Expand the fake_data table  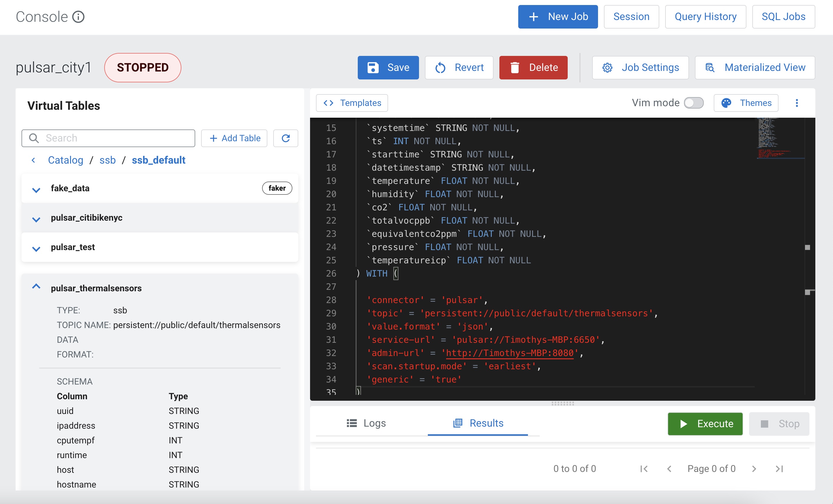(x=36, y=189)
